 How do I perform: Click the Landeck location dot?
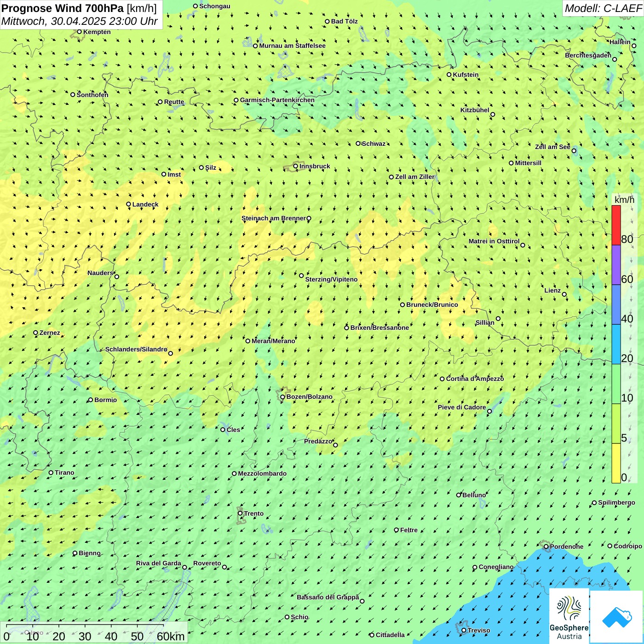129,204
